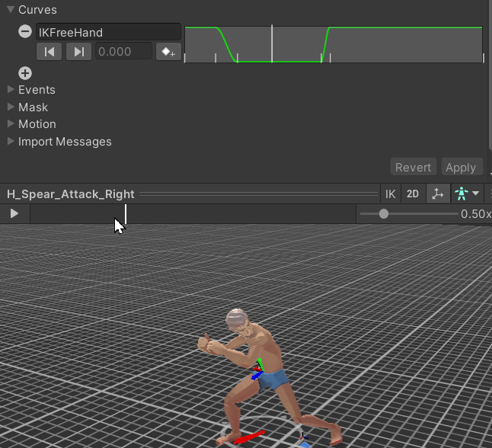The image size is (492, 448).
Task: Add a keyframe with diamond plus icon
Action: tap(168, 52)
